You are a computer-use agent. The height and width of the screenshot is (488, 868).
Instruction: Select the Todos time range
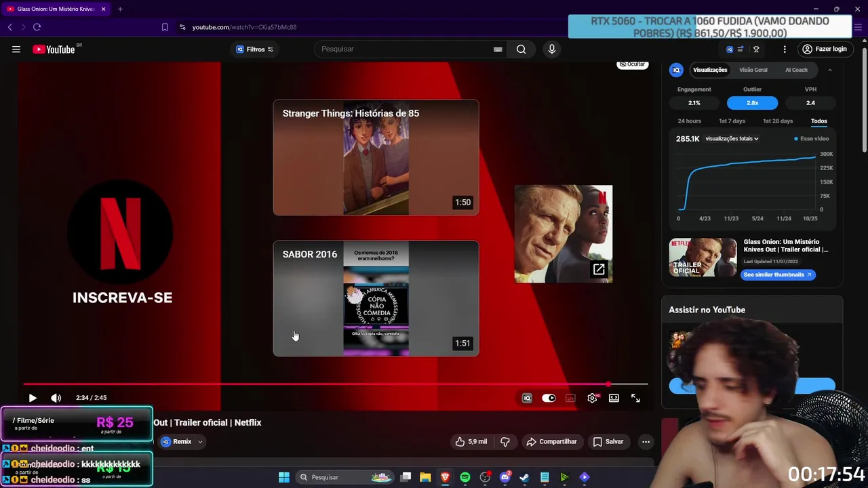pos(819,121)
